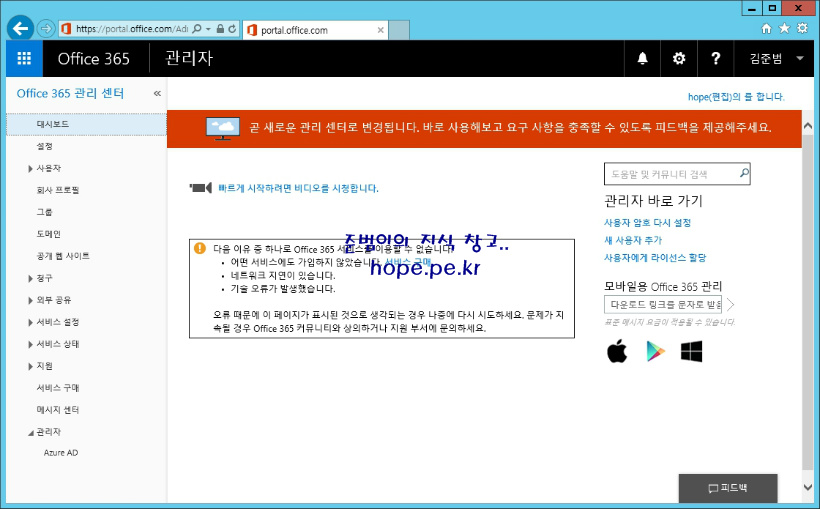The height and width of the screenshot is (509, 820).
Task: Open a new browser tab
Action: tap(399, 30)
